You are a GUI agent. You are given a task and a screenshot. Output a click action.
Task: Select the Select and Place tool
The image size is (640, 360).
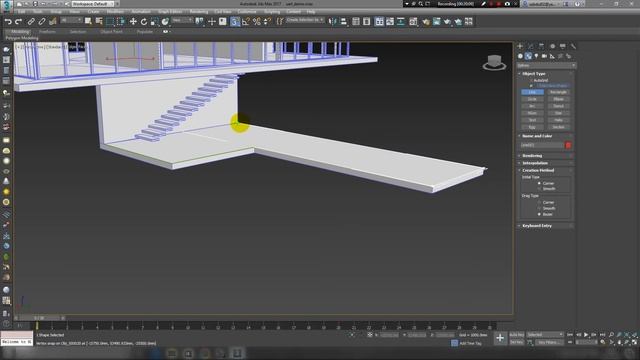tap(165, 21)
